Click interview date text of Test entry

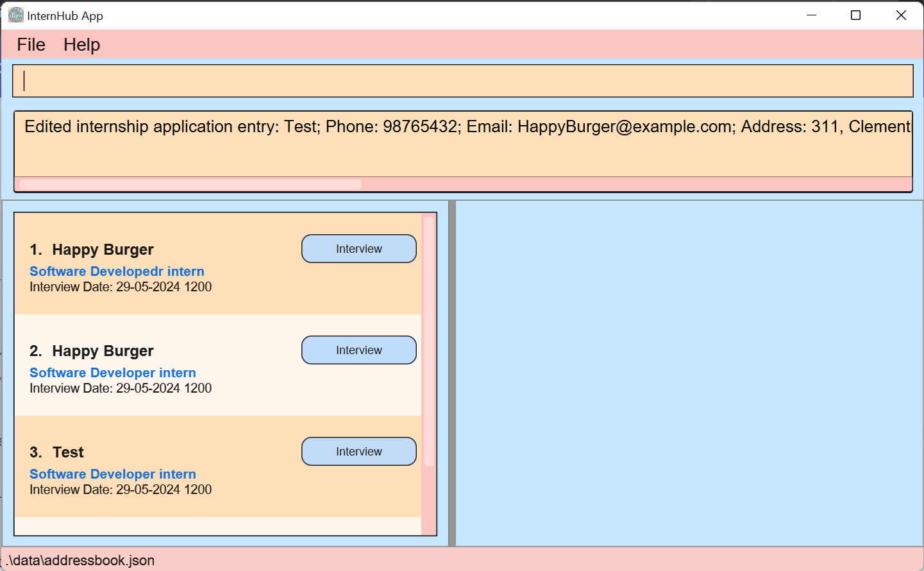[121, 490]
